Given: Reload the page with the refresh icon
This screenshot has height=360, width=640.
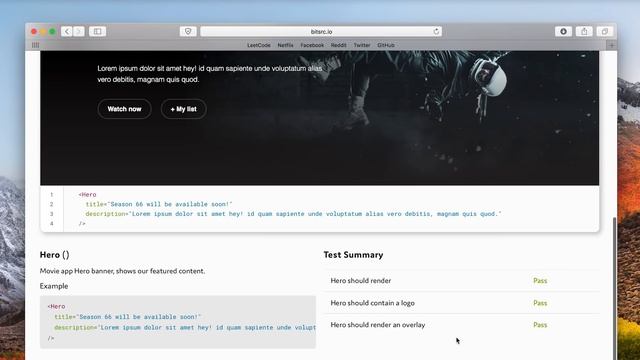Looking at the screenshot, I should (436, 31).
